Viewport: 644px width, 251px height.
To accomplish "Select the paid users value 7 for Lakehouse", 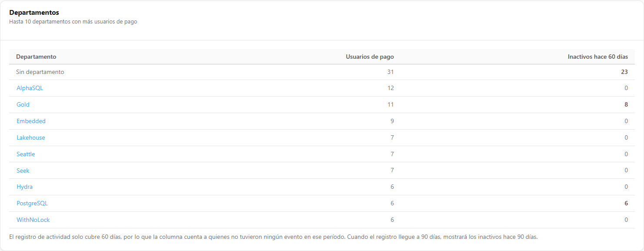I will click(x=392, y=137).
